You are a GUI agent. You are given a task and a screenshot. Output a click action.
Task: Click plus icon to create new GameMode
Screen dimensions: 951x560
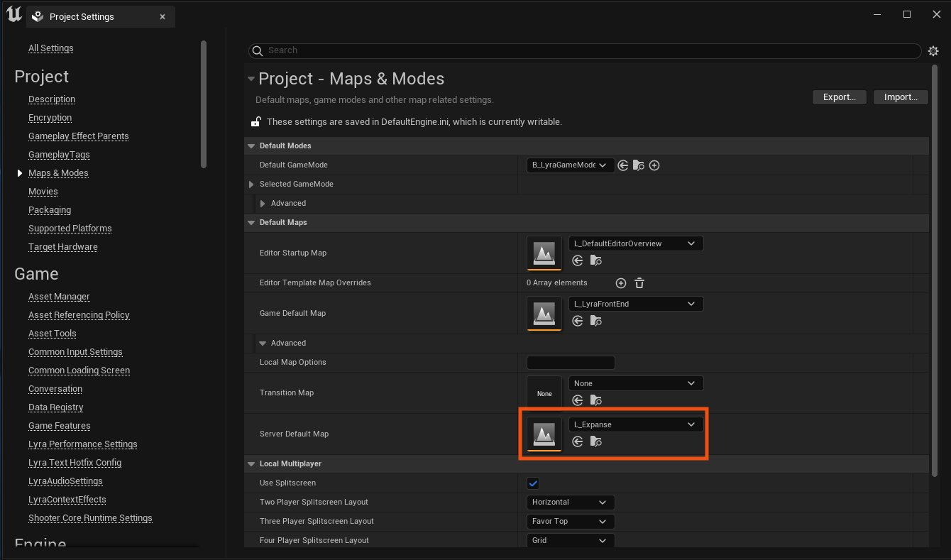[x=654, y=165]
